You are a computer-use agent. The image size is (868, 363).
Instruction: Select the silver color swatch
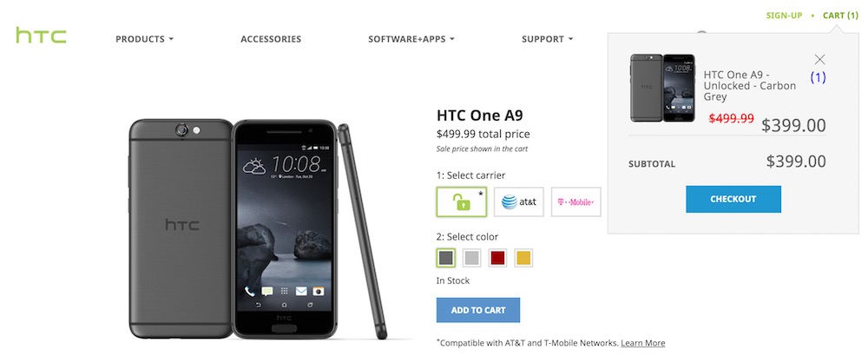point(471,258)
